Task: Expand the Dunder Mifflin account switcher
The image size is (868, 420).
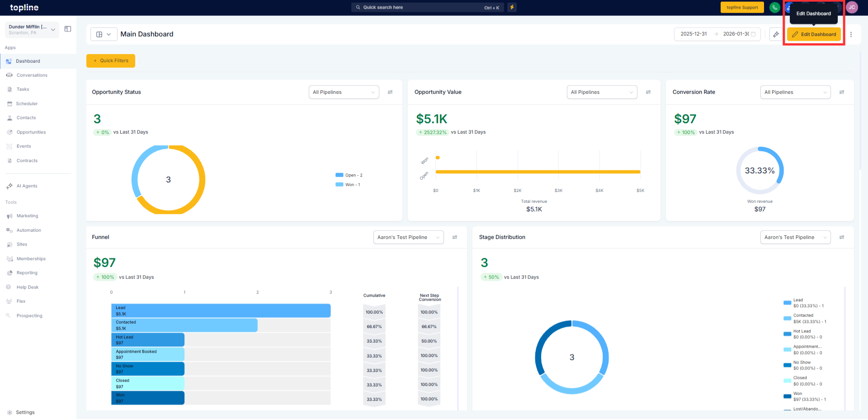Action: [x=32, y=29]
